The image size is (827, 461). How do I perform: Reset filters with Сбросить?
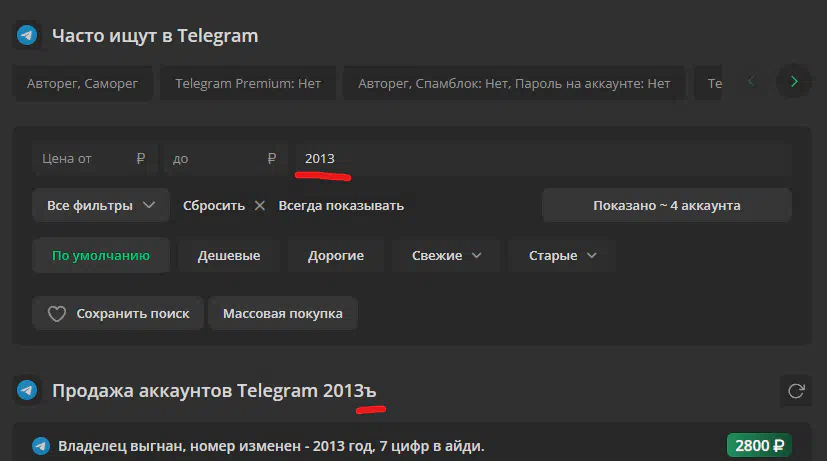coord(214,205)
